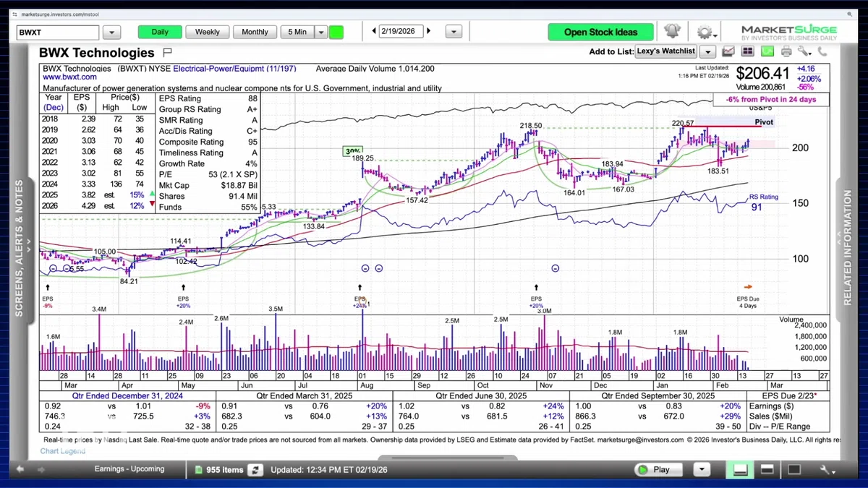Click the phone contact icon
The image size is (868, 488).
[822, 51]
